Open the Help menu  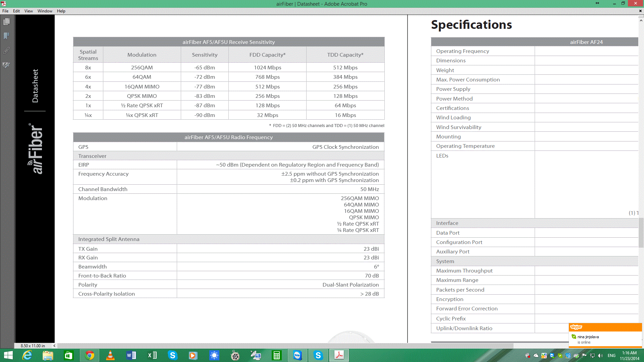61,11
